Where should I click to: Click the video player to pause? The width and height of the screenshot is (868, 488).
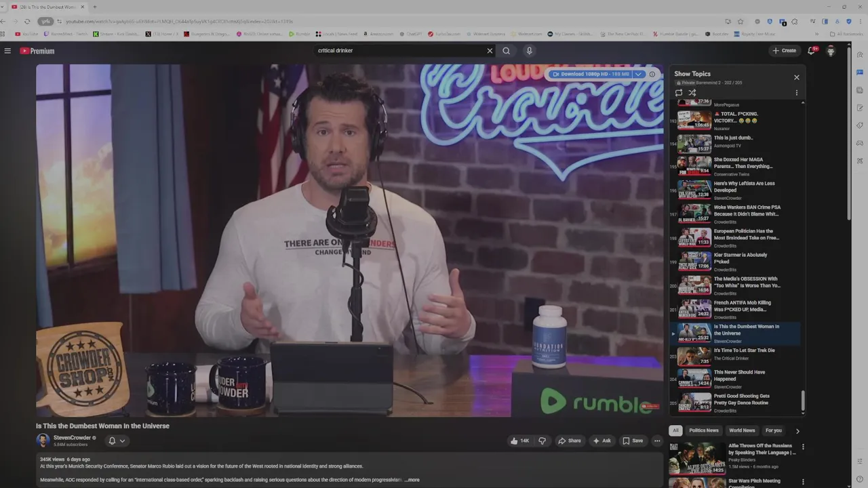(x=350, y=241)
